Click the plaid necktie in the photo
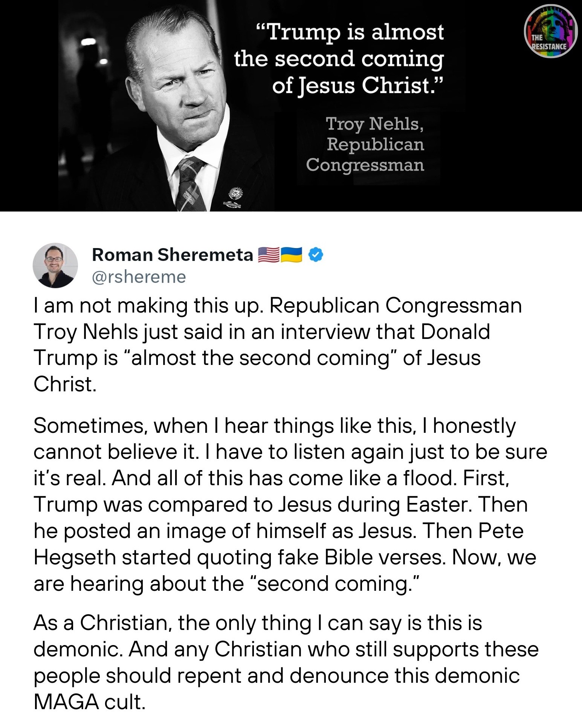The width and height of the screenshot is (582, 728). pos(190,184)
